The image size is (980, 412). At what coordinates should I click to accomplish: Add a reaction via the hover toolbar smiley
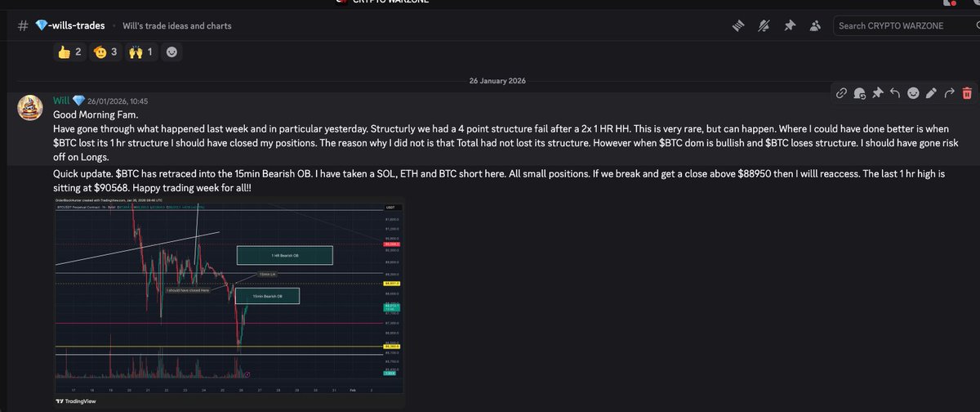click(x=913, y=93)
